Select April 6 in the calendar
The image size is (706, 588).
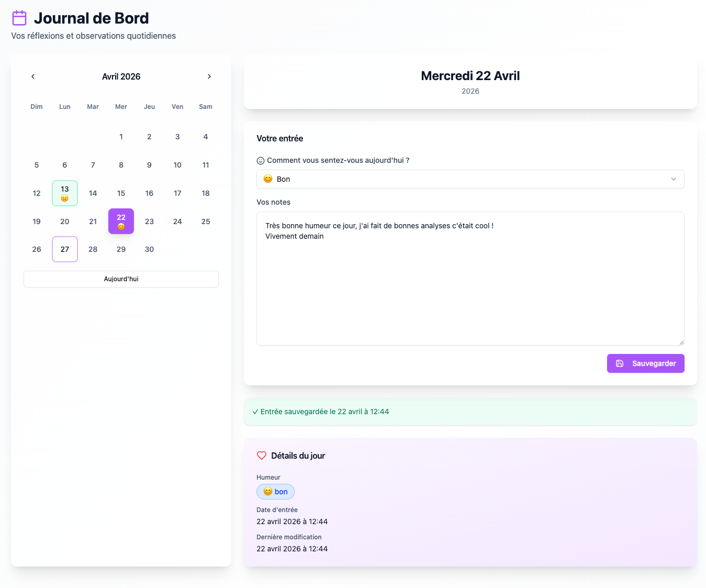point(65,165)
